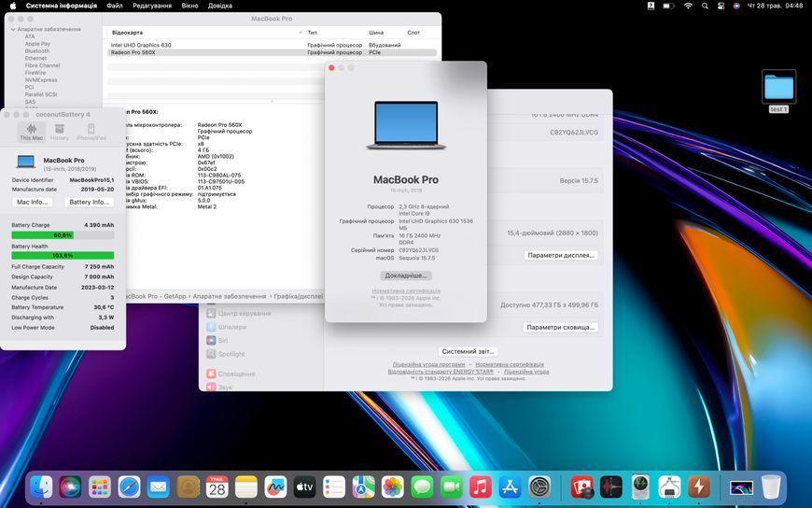This screenshot has width=812, height=508.
Task: Click Параметри дисплея... button
Action: coord(561,256)
